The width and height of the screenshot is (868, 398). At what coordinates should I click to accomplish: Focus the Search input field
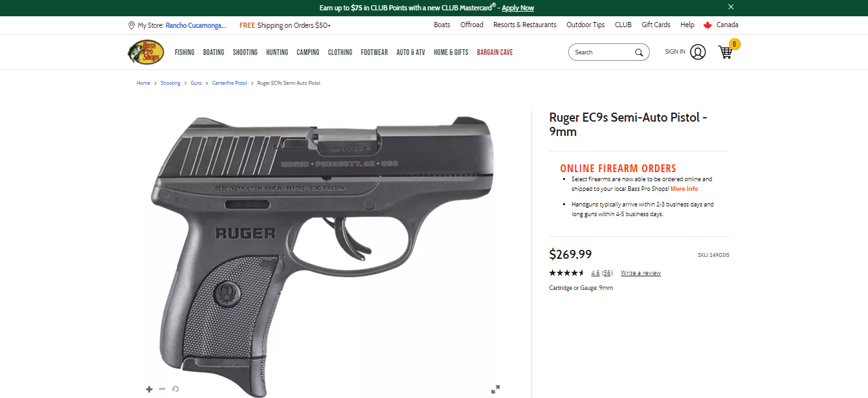(x=602, y=52)
